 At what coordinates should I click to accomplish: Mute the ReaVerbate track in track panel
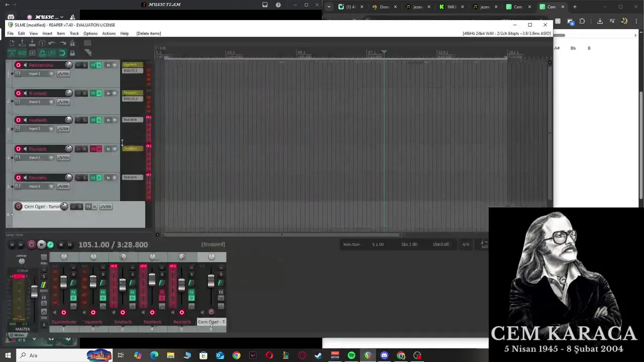point(78,65)
